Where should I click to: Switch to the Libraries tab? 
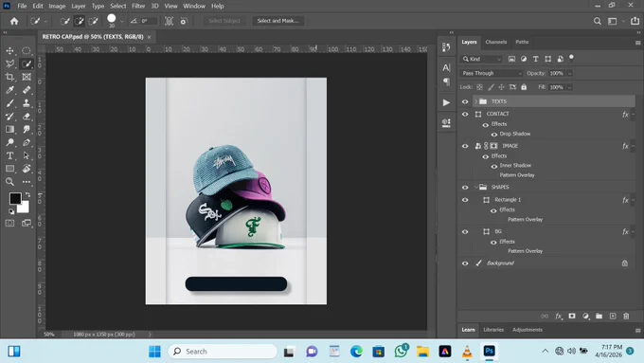(x=493, y=330)
